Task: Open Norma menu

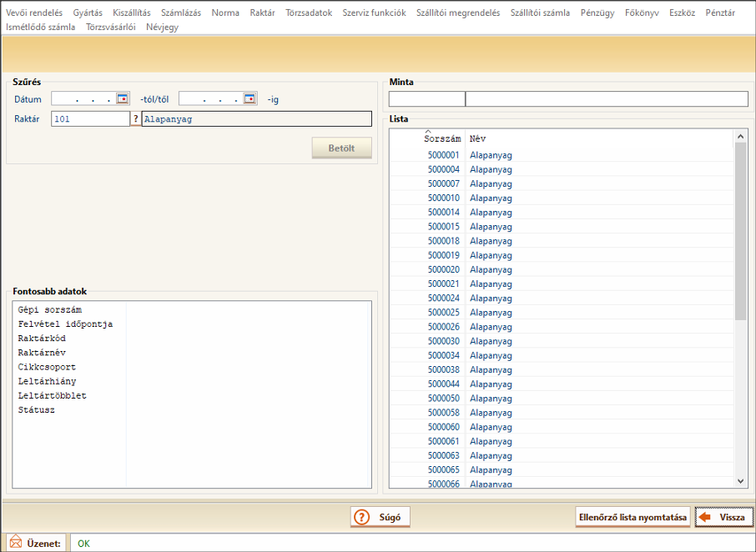Action: click(225, 13)
